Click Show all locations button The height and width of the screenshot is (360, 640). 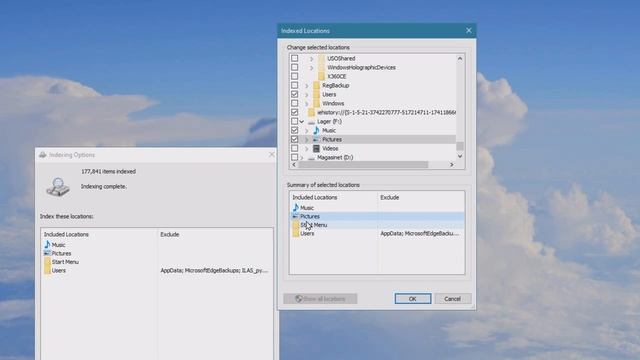pos(320,299)
